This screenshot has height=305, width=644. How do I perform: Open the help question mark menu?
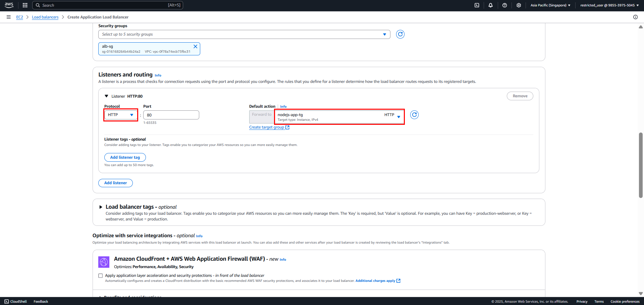504,5
